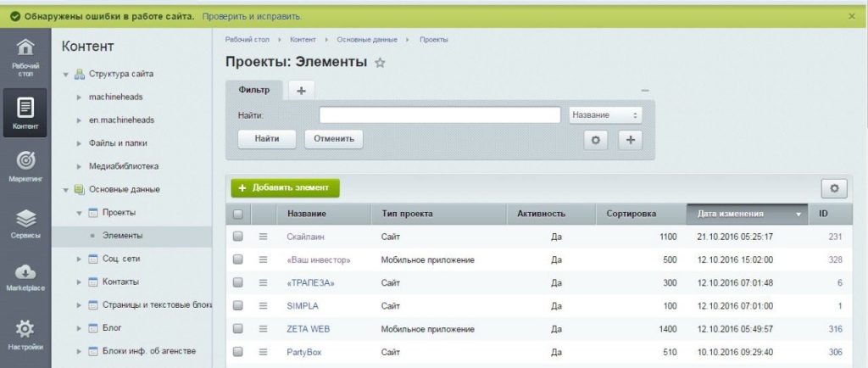Collapse the Основные данные tree section

(66, 189)
